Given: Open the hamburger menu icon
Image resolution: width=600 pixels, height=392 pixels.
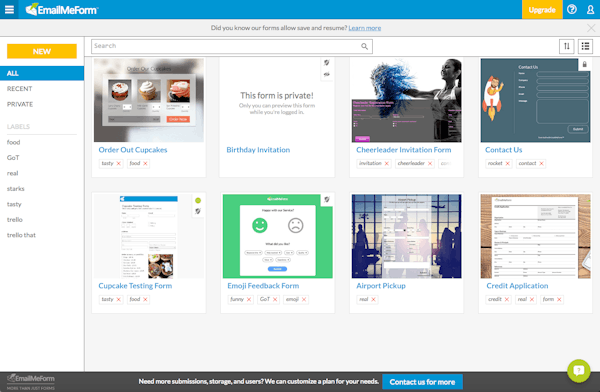Looking at the screenshot, I should click(9, 9).
